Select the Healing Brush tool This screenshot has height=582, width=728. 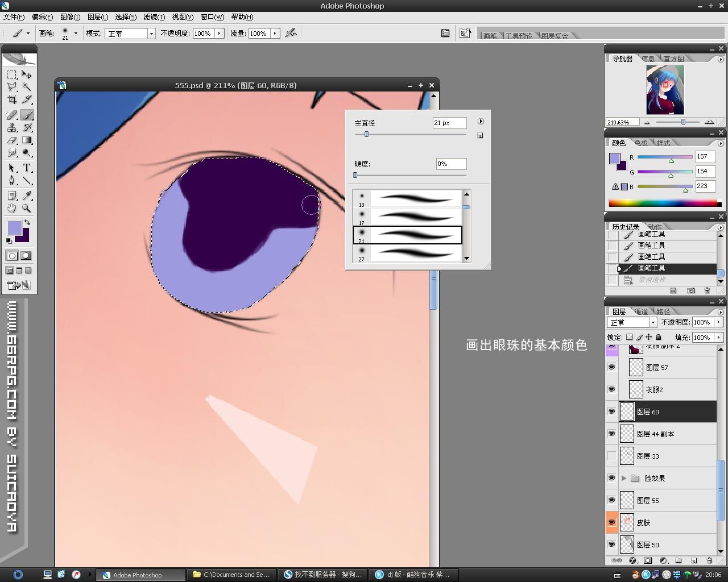coord(12,115)
